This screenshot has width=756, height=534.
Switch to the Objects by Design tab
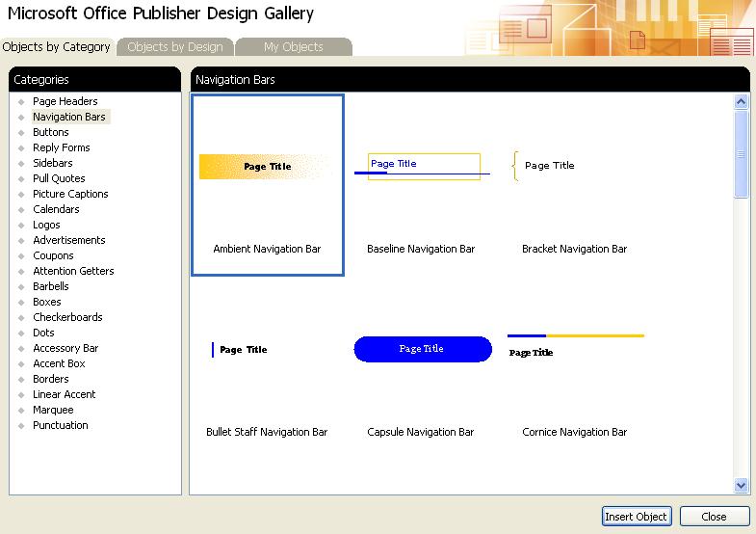(x=175, y=46)
